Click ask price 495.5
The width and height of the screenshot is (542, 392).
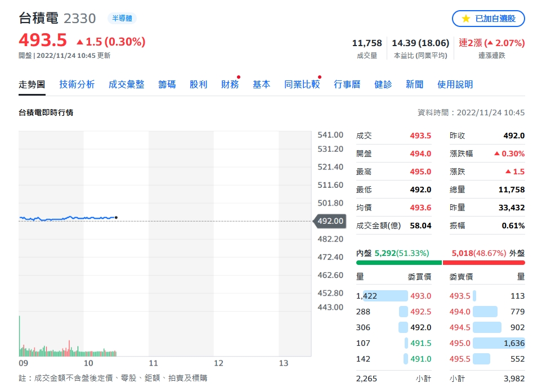[460, 359]
